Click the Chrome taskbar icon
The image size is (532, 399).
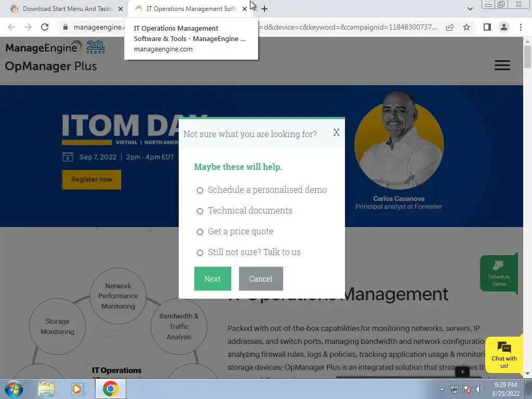pos(110,389)
